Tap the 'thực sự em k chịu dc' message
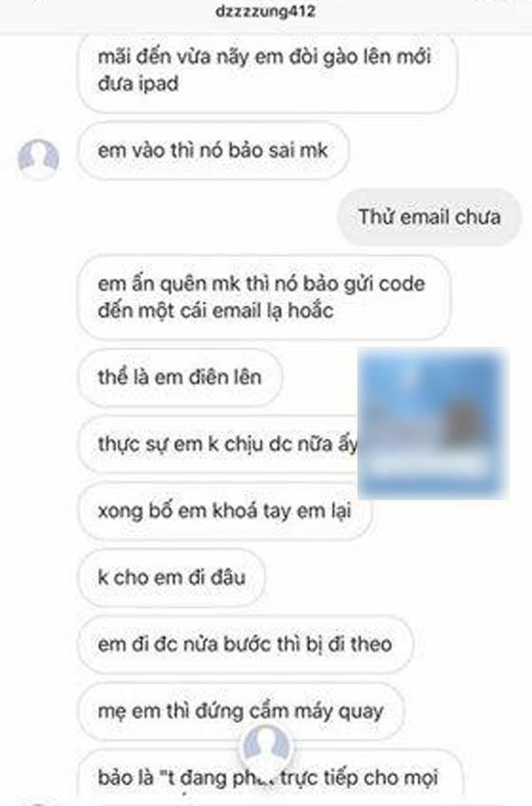Image resolution: width=532 pixels, height=806 pixels. tap(218, 444)
